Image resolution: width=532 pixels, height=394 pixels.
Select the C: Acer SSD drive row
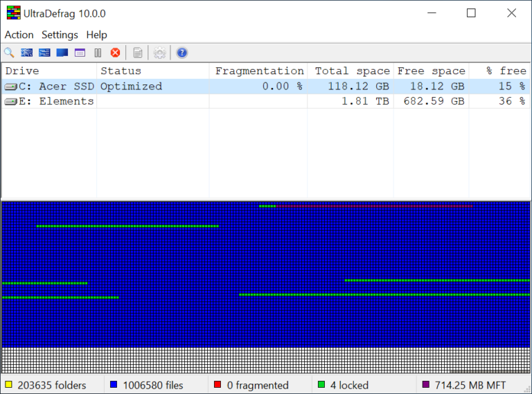click(265, 87)
